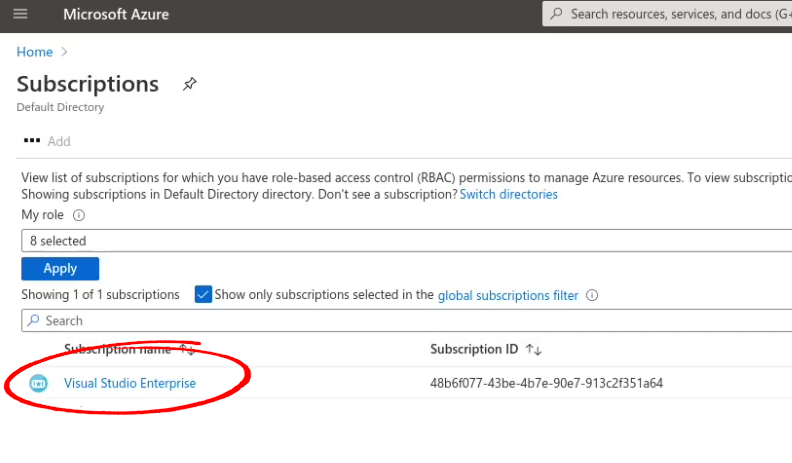This screenshot has width=792, height=463.
Task: Focus the subscriptions Search field
Action: pyautogui.click(x=407, y=321)
